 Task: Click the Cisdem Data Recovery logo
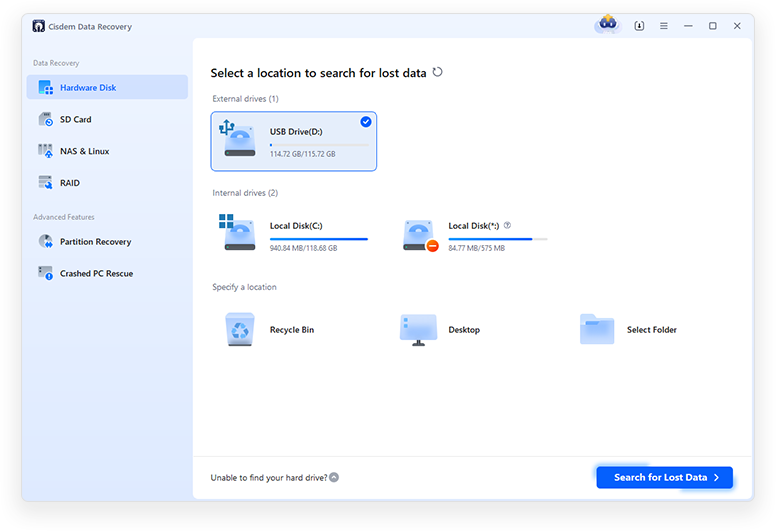39,26
